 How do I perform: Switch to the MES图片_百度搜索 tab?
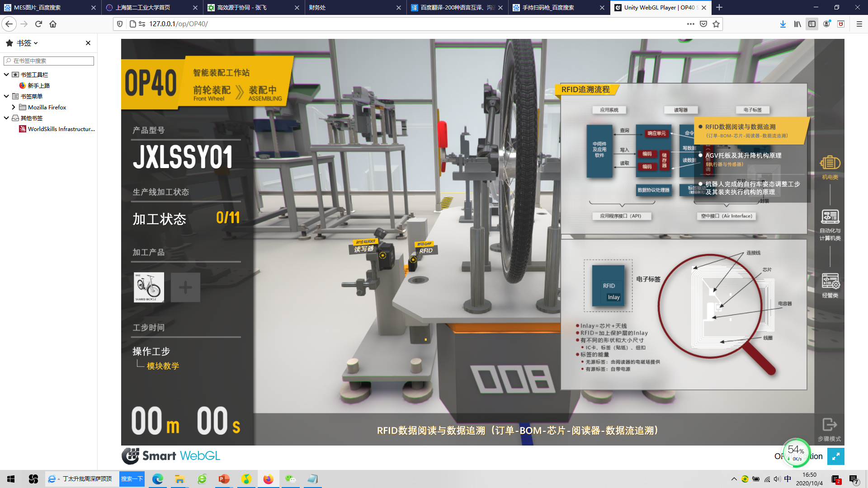pos(50,7)
